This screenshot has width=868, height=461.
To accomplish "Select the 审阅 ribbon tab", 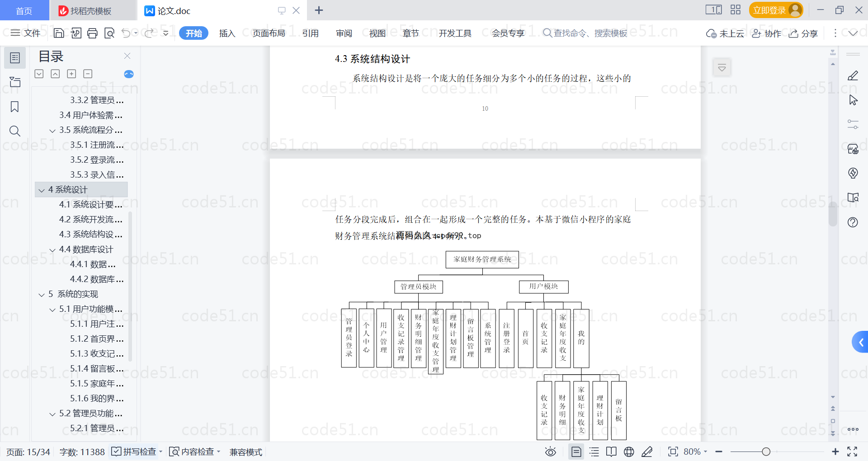I will (x=344, y=33).
